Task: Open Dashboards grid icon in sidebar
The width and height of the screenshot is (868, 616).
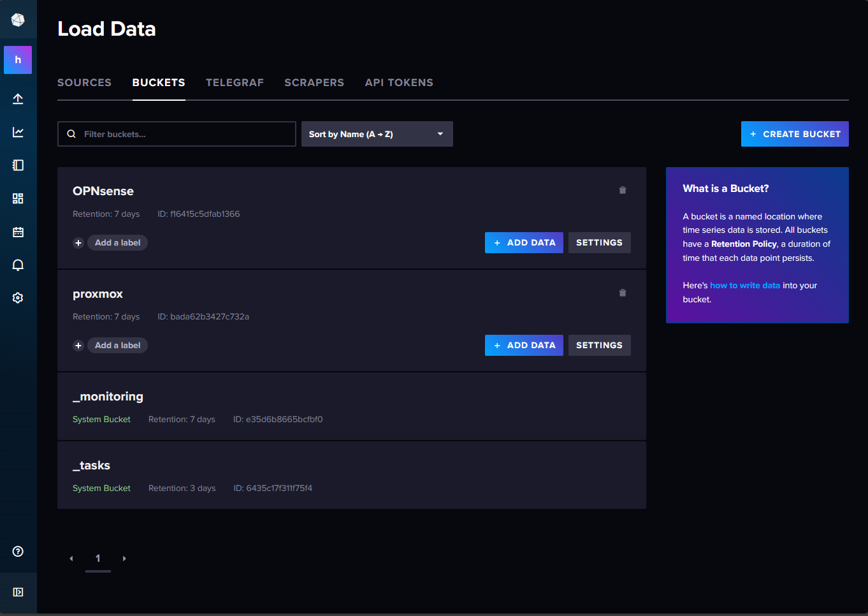Action: tap(18, 198)
